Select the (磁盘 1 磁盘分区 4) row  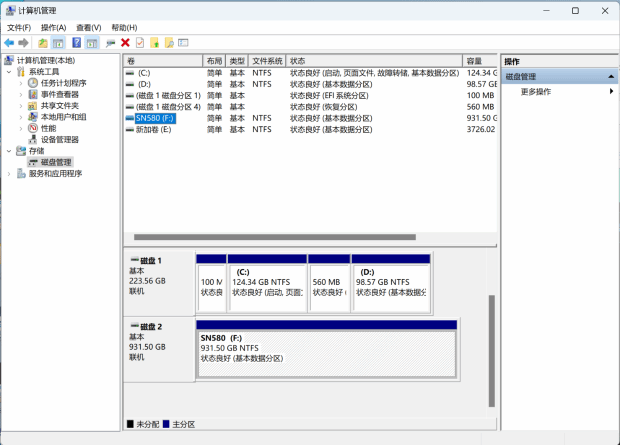coord(310,107)
